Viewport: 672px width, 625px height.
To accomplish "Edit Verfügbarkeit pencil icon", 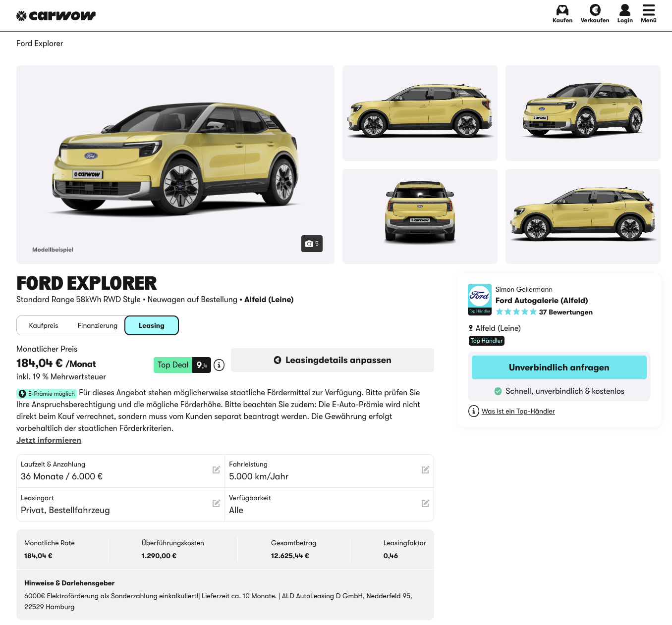I will point(425,504).
